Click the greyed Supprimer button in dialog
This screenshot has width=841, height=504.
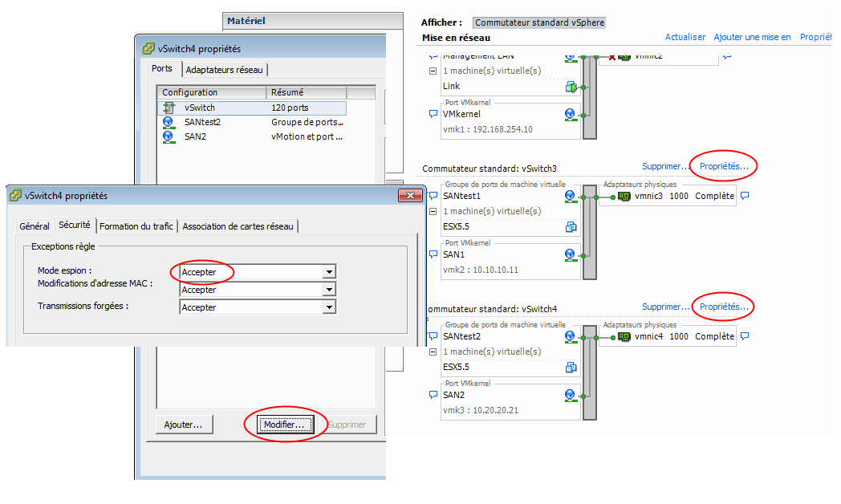[x=348, y=425]
